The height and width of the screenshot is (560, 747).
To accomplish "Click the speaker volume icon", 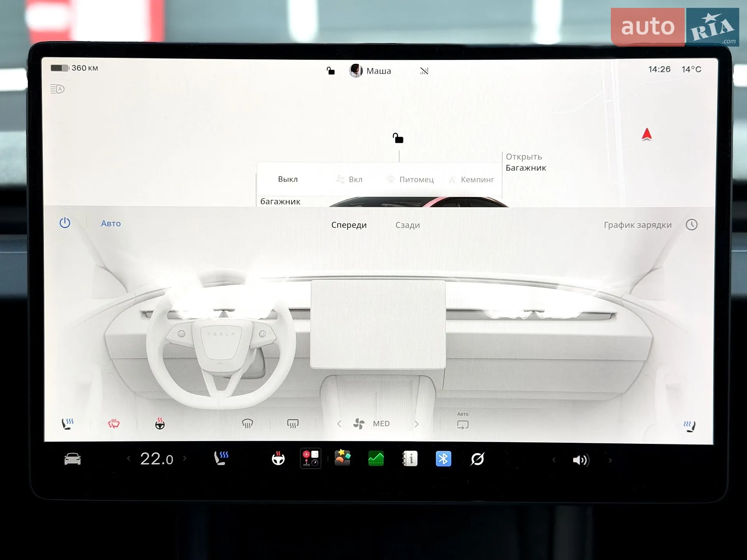I will [x=581, y=460].
